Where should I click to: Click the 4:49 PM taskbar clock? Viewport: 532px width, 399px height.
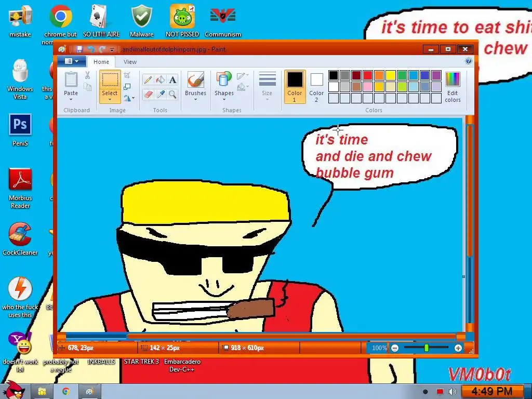[x=491, y=392]
